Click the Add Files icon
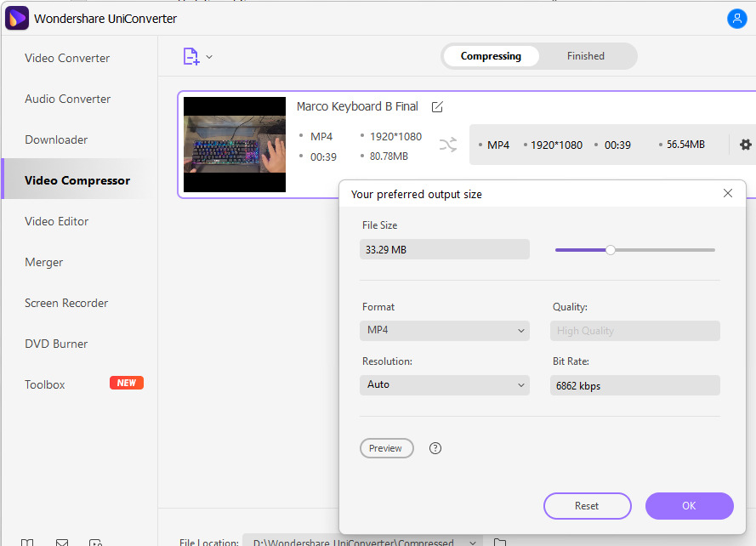 (191, 56)
